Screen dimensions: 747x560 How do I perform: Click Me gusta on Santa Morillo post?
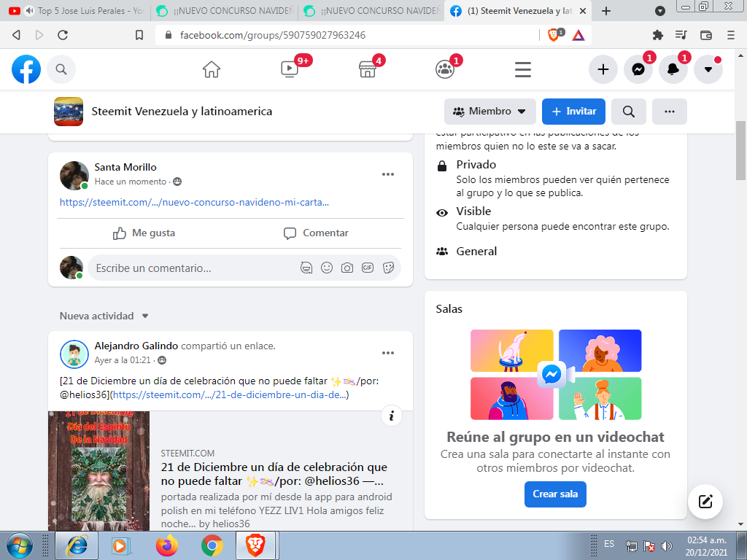[144, 233]
